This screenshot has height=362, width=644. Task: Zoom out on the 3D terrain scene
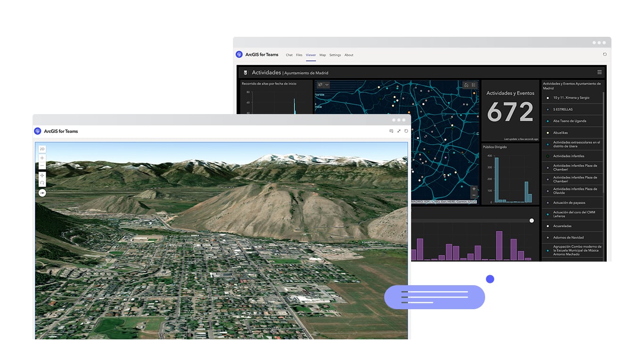click(42, 166)
